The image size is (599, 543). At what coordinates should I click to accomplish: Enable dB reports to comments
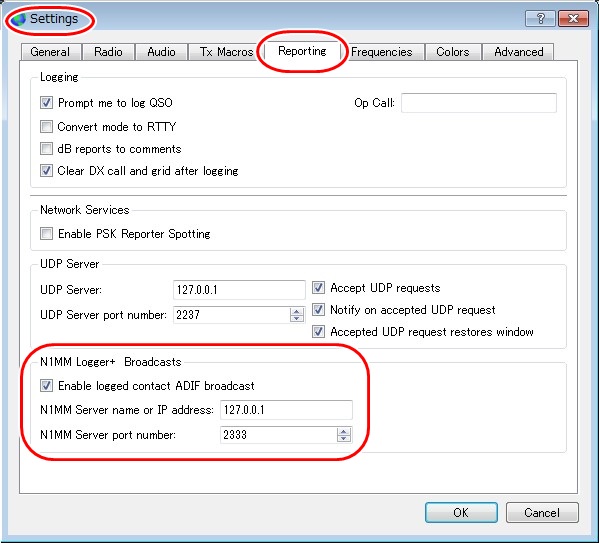coord(46,148)
